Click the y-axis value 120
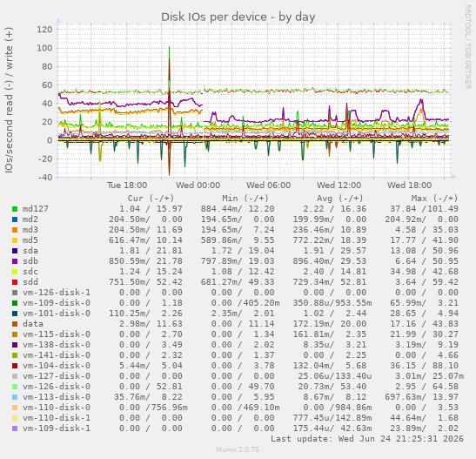The height and width of the screenshot is (459, 476). click(44, 30)
